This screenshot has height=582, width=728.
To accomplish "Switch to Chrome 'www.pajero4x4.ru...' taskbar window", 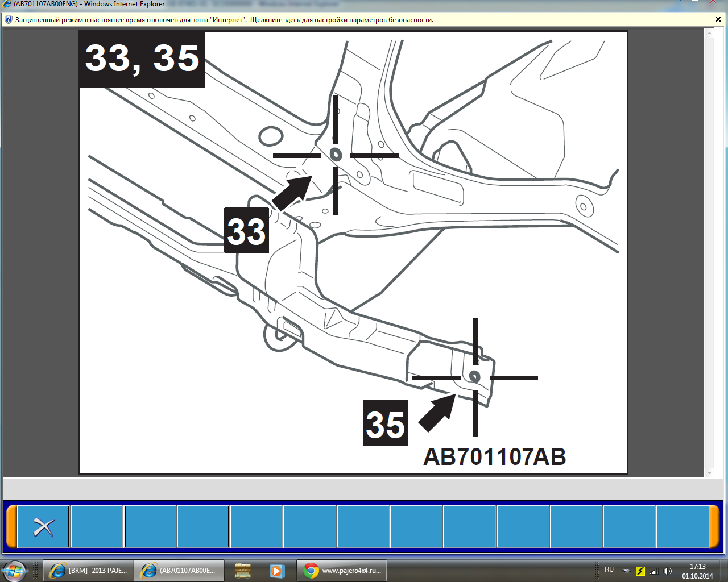I will (342, 571).
